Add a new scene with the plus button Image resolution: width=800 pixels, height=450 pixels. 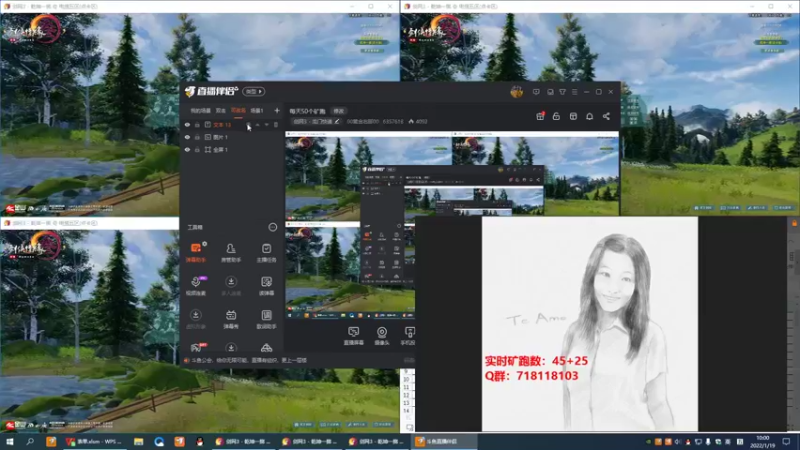277,110
